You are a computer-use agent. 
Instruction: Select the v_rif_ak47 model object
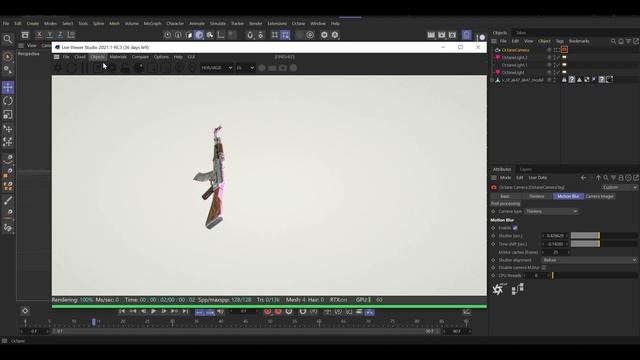point(522,80)
